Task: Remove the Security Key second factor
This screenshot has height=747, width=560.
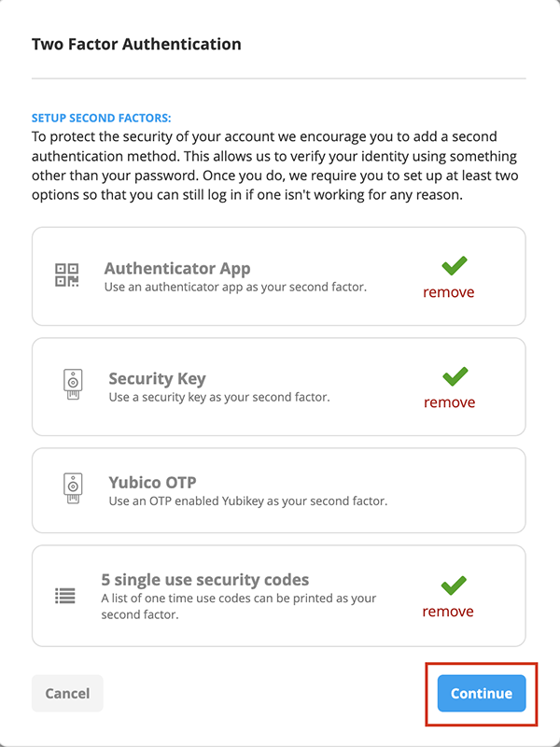Action: click(x=449, y=402)
